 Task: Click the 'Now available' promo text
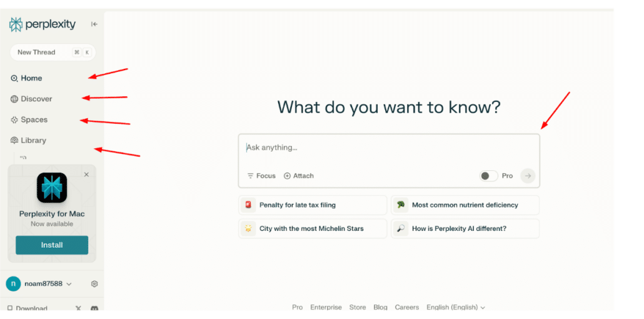(52, 224)
